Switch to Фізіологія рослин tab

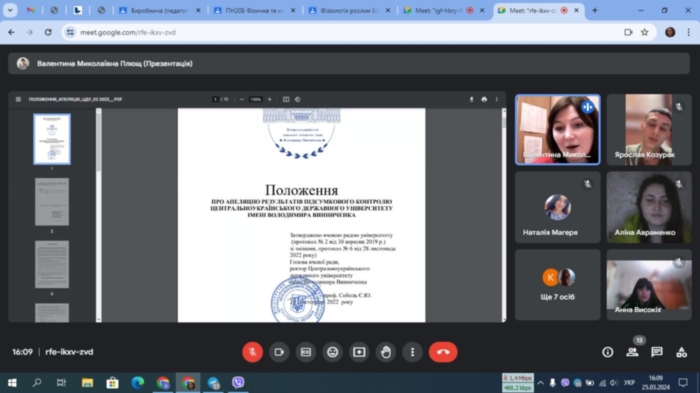click(350, 10)
